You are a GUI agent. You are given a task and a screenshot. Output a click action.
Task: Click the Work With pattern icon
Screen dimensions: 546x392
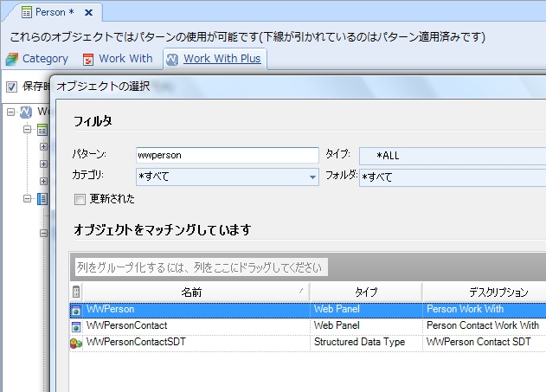point(88,59)
